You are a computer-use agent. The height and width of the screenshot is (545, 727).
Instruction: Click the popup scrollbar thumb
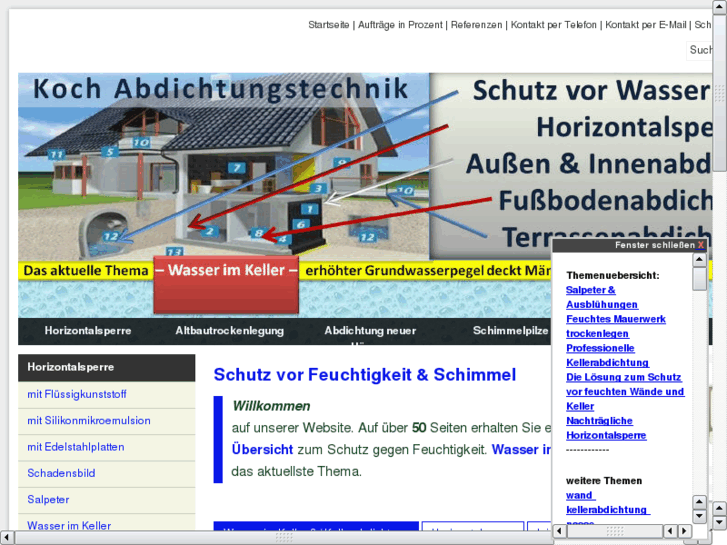[699, 279]
